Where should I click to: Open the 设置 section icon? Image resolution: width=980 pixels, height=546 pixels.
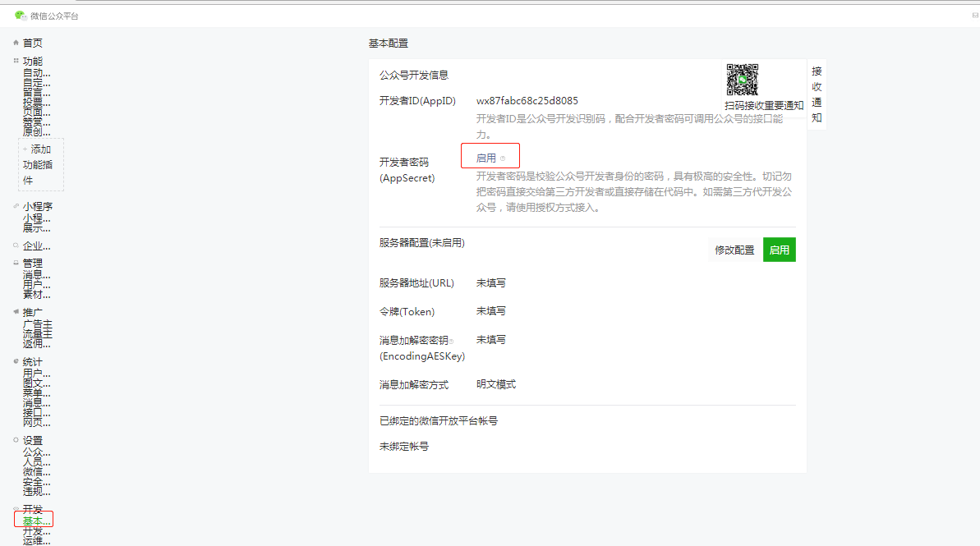click(x=15, y=439)
